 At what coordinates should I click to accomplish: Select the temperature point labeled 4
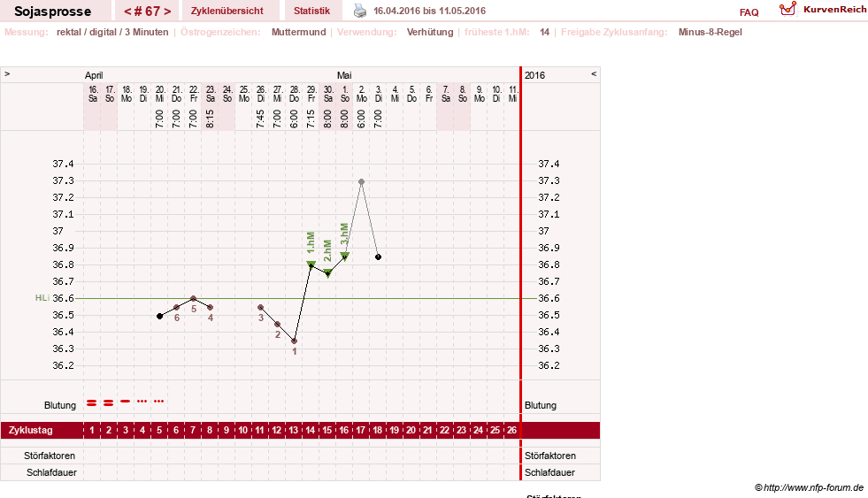point(211,307)
